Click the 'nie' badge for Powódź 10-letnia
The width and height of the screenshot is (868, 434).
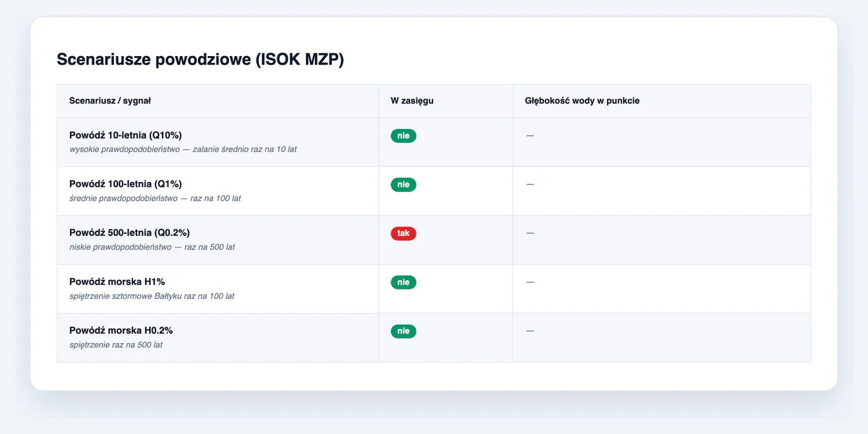403,136
